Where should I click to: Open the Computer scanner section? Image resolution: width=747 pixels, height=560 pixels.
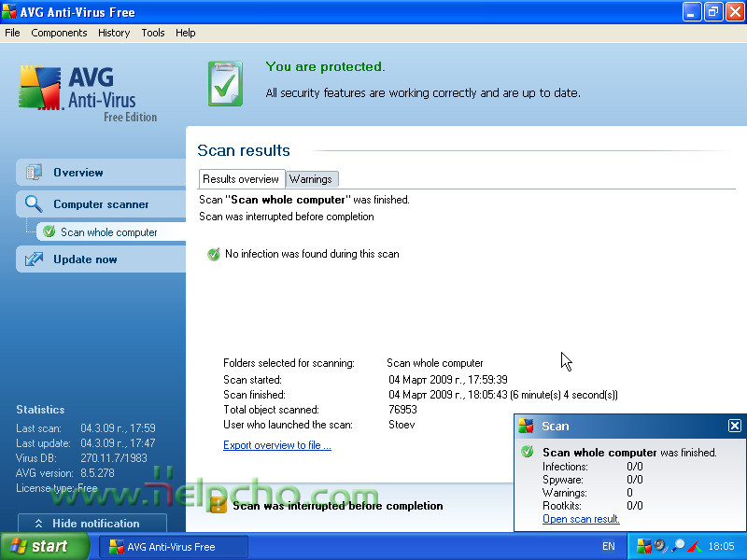[101, 204]
